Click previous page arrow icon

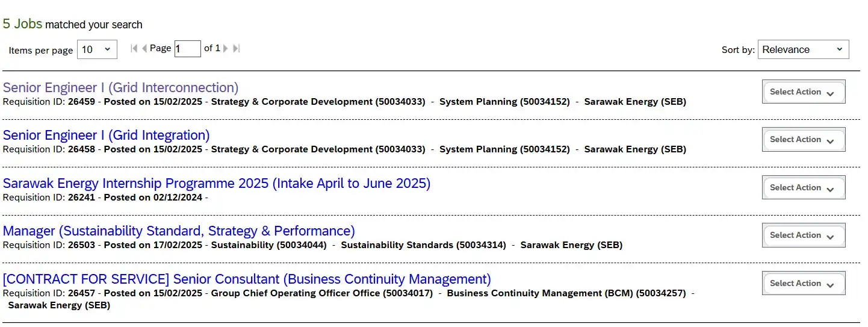click(144, 48)
